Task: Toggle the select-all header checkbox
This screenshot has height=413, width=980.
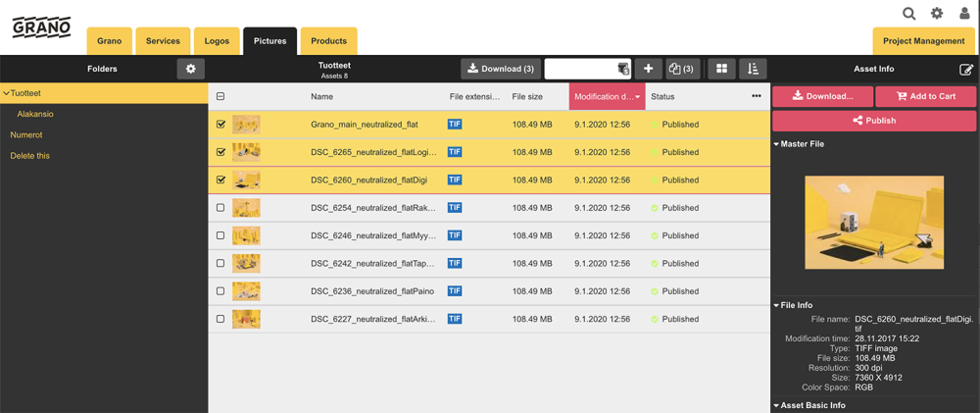Action: click(x=220, y=96)
